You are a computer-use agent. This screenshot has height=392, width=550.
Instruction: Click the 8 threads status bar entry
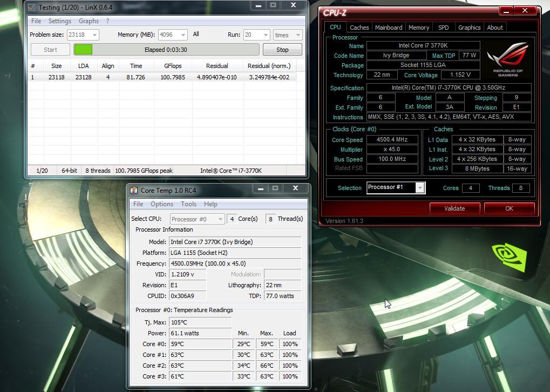[x=98, y=171]
